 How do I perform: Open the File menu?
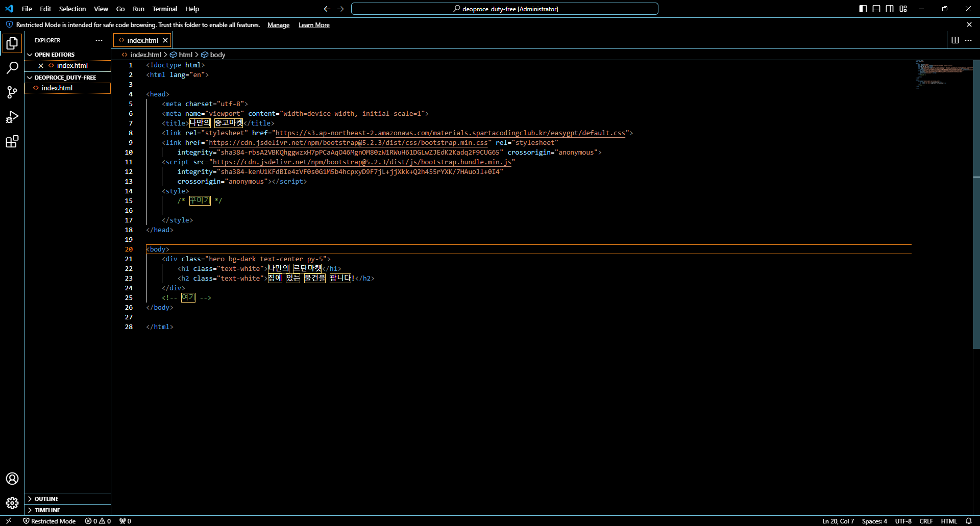[27, 9]
